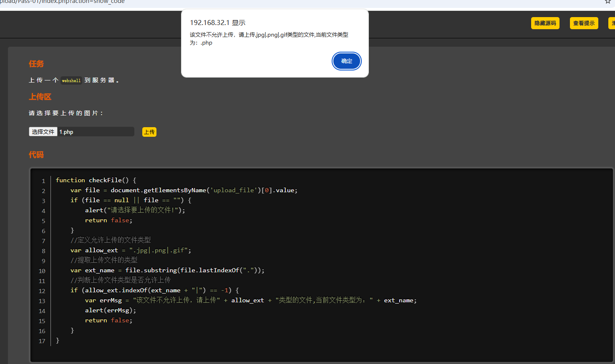Hide the source code with 隐藏源码
The width and height of the screenshot is (615, 364).
[545, 23]
